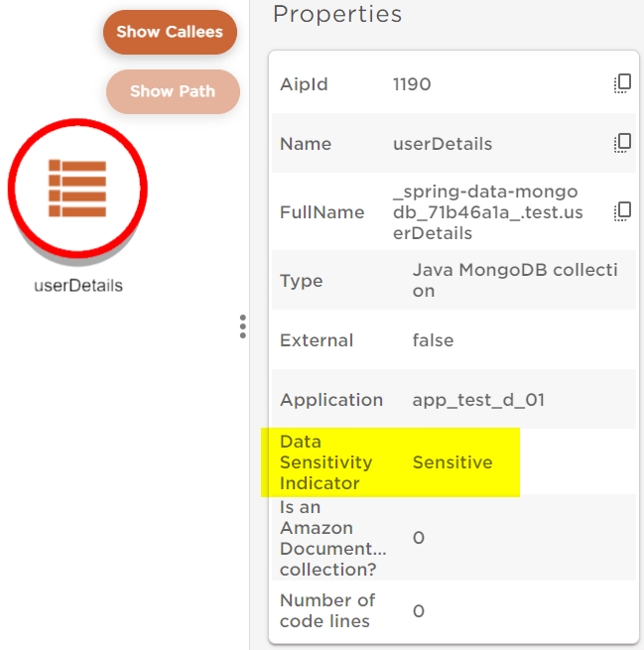This screenshot has width=644, height=650.
Task: Click the Name value userDetails in properties
Action: click(443, 144)
